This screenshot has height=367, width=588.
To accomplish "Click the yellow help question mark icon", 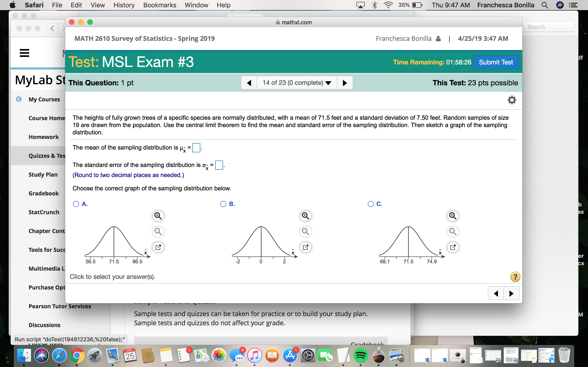I will coord(515,277).
